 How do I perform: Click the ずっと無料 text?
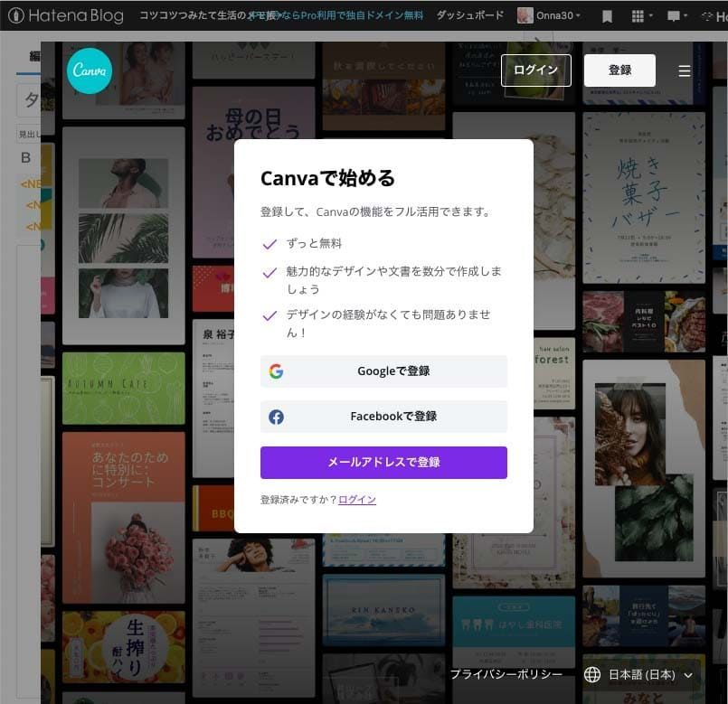tap(314, 243)
